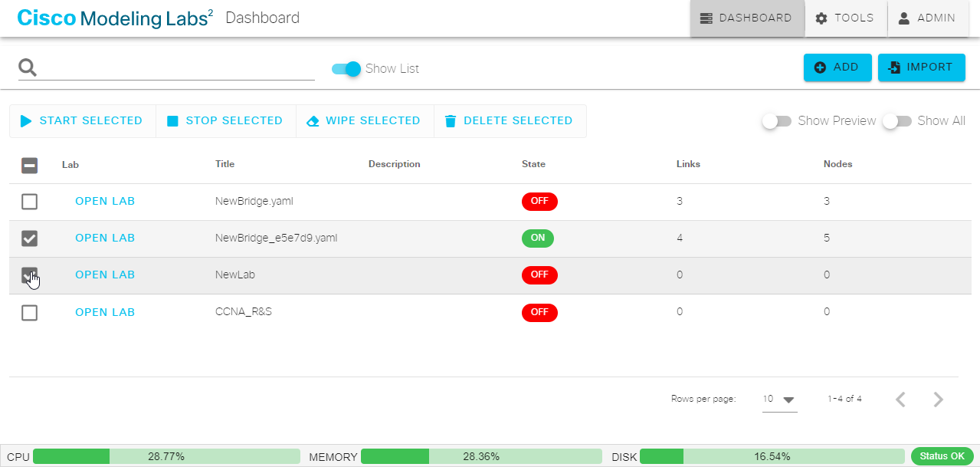This screenshot has height=467, width=980.
Task: Go to the previous page arrow
Action: click(901, 400)
